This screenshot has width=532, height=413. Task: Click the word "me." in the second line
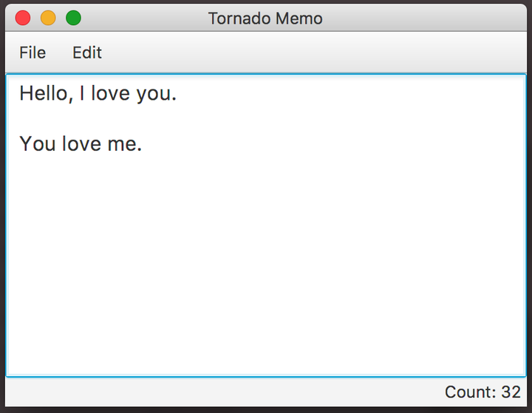(x=125, y=145)
